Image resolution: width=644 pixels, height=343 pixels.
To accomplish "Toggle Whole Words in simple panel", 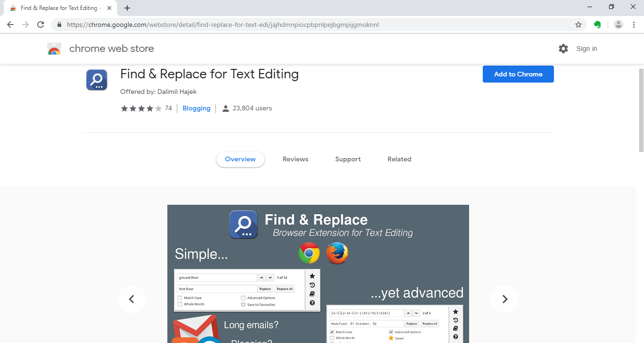I will (x=180, y=304).
